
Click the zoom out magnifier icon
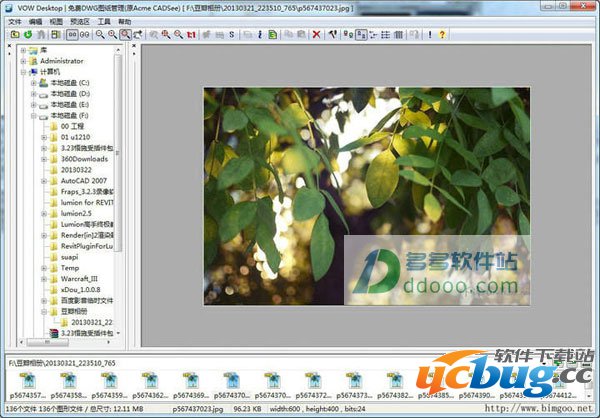tap(97, 34)
